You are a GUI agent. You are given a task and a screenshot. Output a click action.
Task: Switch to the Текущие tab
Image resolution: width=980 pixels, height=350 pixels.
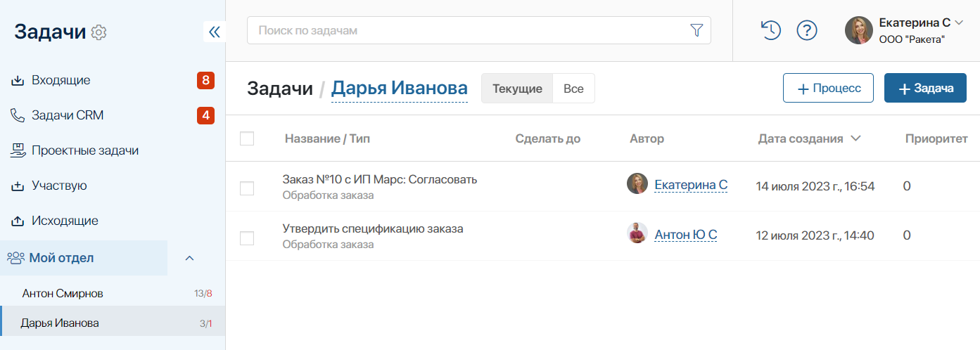point(517,89)
